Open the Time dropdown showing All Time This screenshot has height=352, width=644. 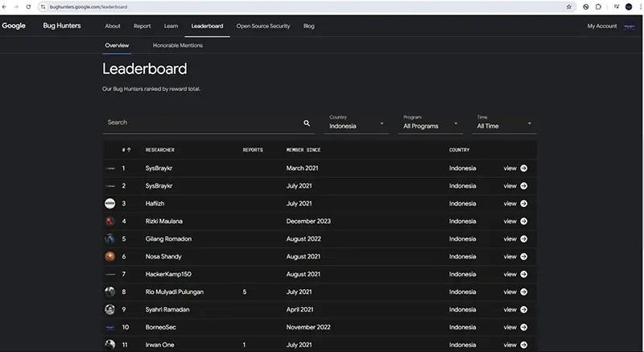[x=504, y=123]
